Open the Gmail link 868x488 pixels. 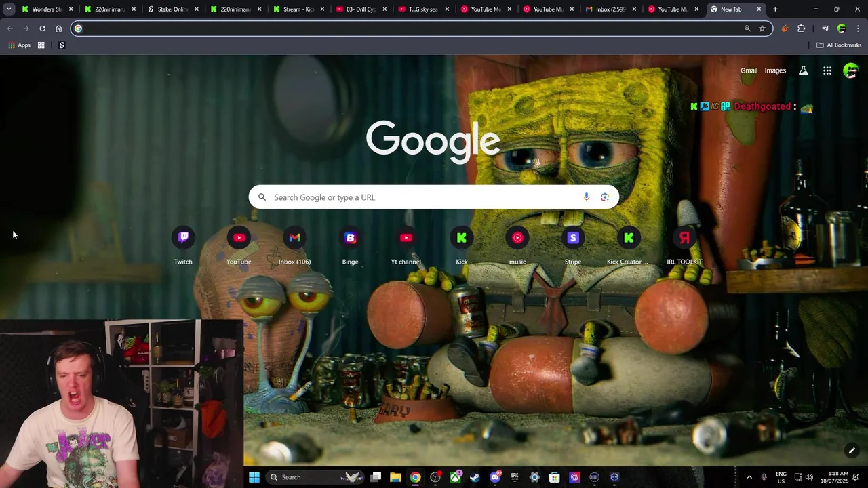tap(749, 70)
